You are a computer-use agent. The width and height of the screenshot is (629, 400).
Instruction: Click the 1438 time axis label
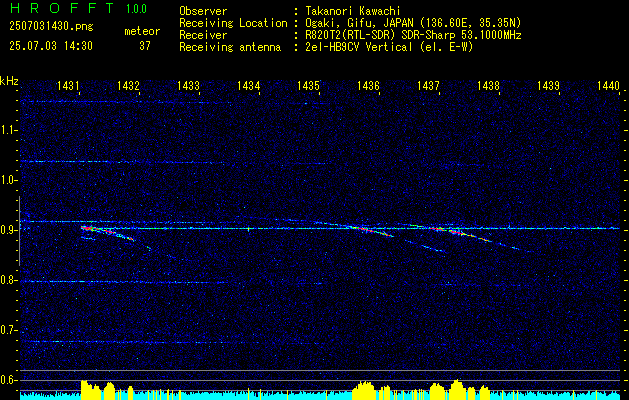[489, 85]
